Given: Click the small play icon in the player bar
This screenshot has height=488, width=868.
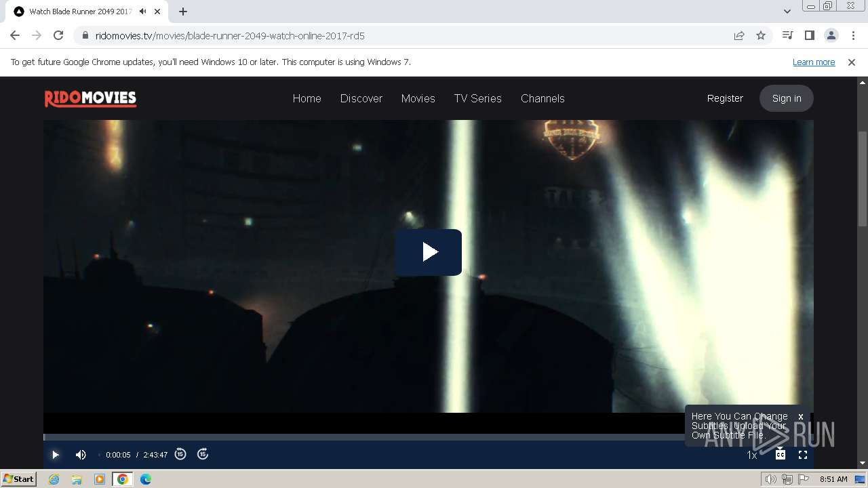Looking at the screenshot, I should click(56, 455).
